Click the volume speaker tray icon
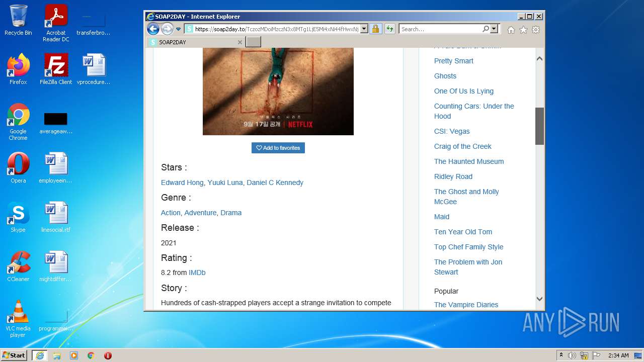Image resolution: width=644 pixels, height=362 pixels. [x=572, y=355]
